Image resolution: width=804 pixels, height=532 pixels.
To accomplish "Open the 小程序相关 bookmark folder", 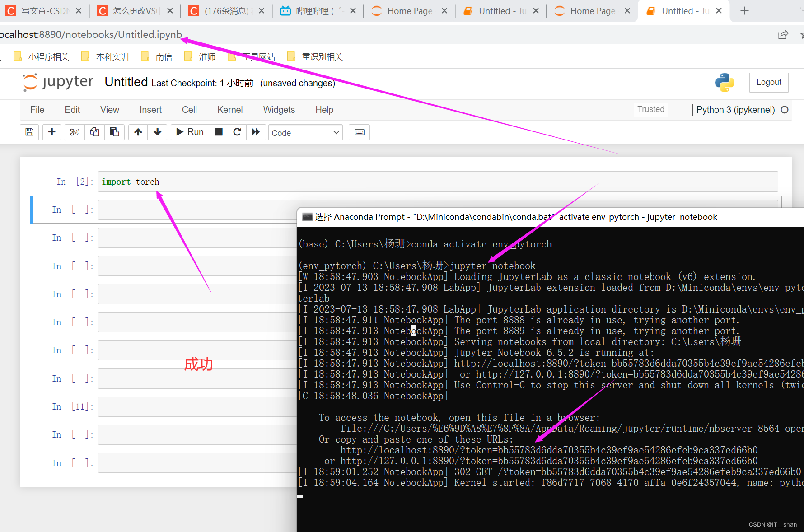I will click(x=42, y=56).
